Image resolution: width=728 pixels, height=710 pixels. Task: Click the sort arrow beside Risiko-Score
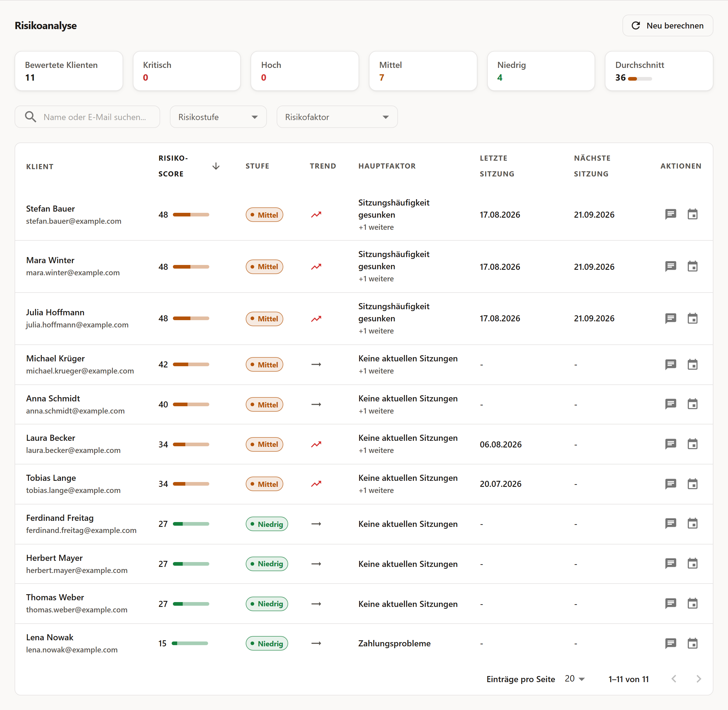pyautogui.click(x=216, y=166)
